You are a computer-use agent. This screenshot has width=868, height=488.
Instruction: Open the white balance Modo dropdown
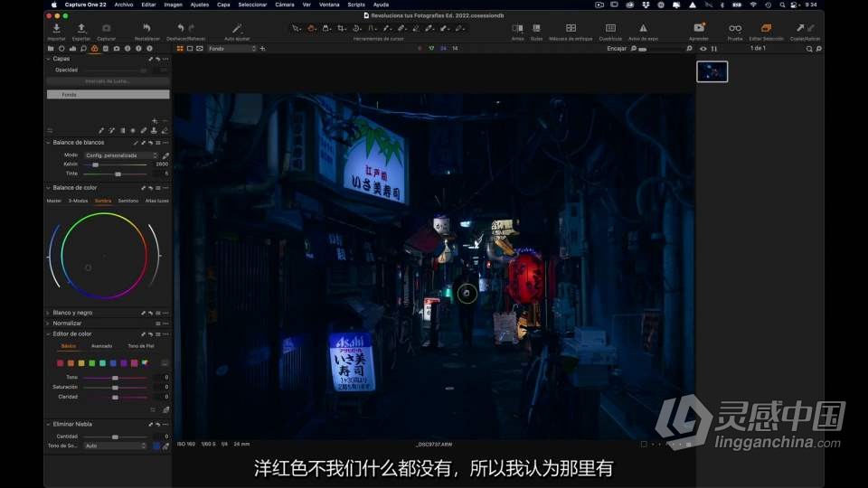click(122, 155)
